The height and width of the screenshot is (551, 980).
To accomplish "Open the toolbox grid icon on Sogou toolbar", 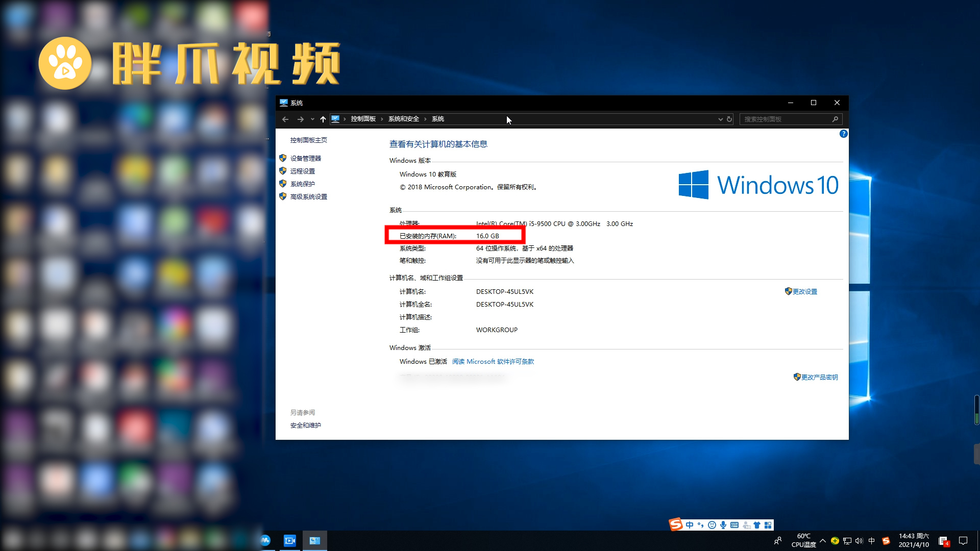I will pos(768,525).
